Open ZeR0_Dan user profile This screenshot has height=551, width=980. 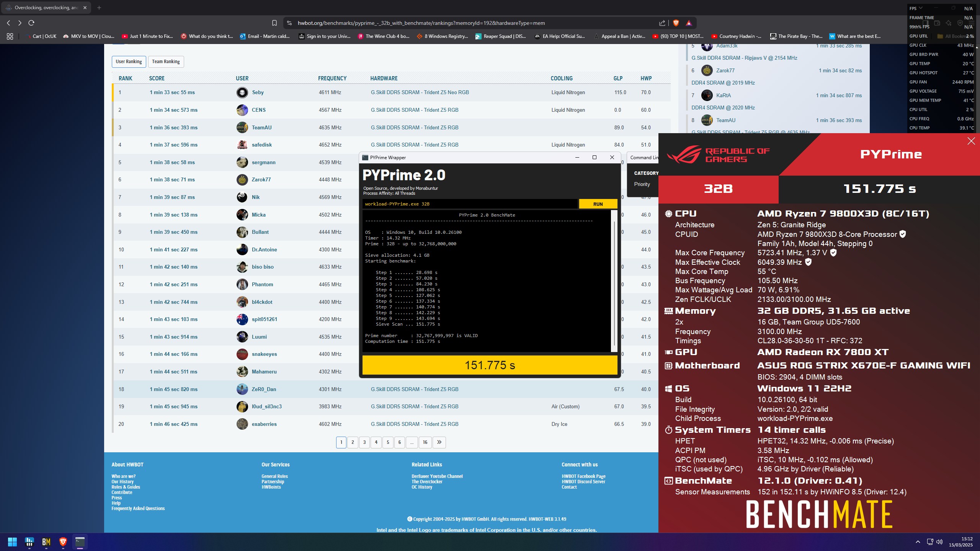264,390
